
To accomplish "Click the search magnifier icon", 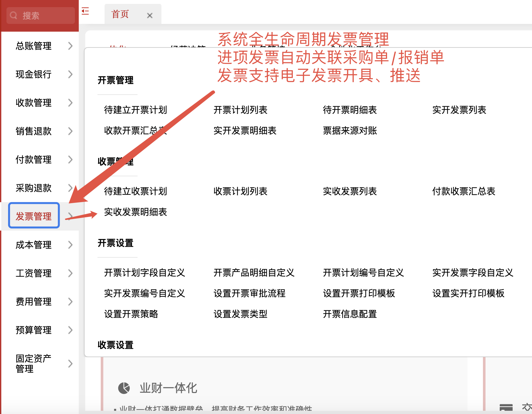I will pyautogui.click(x=14, y=15).
